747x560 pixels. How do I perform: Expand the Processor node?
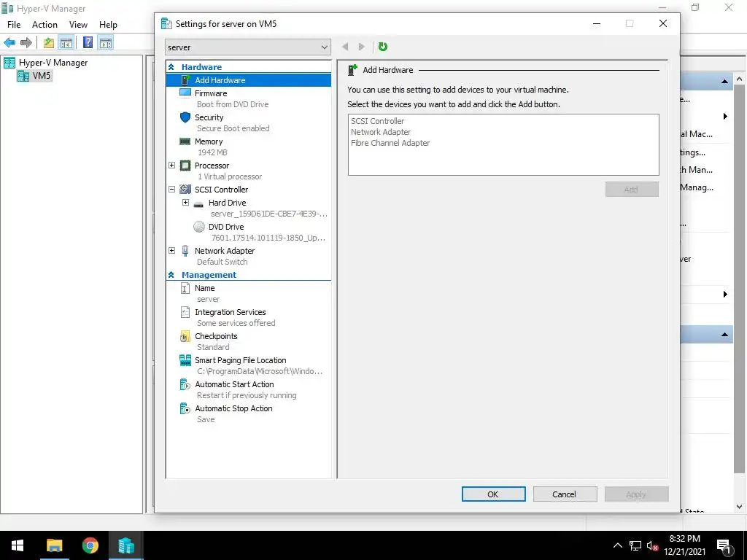[x=172, y=166]
